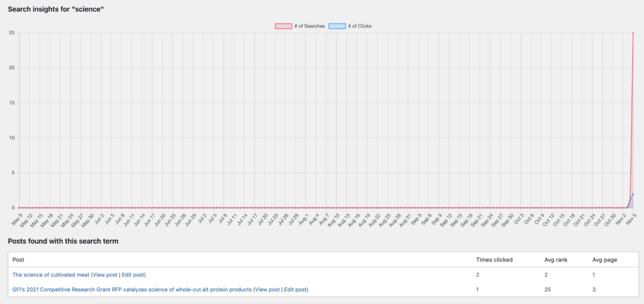This screenshot has width=644, height=304.
Task: Click the peak searches data point at 25
Action: pos(633,33)
